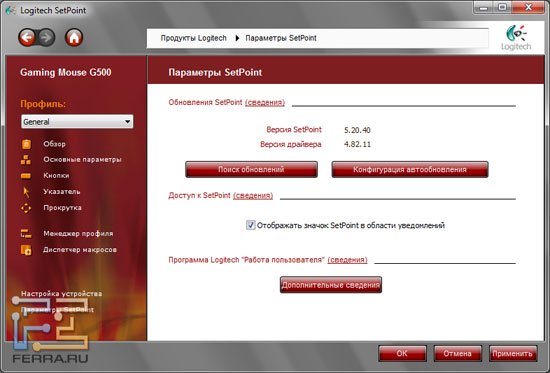Confirm with the OK button
Image resolution: width=550 pixels, height=373 pixels.
[x=402, y=353]
